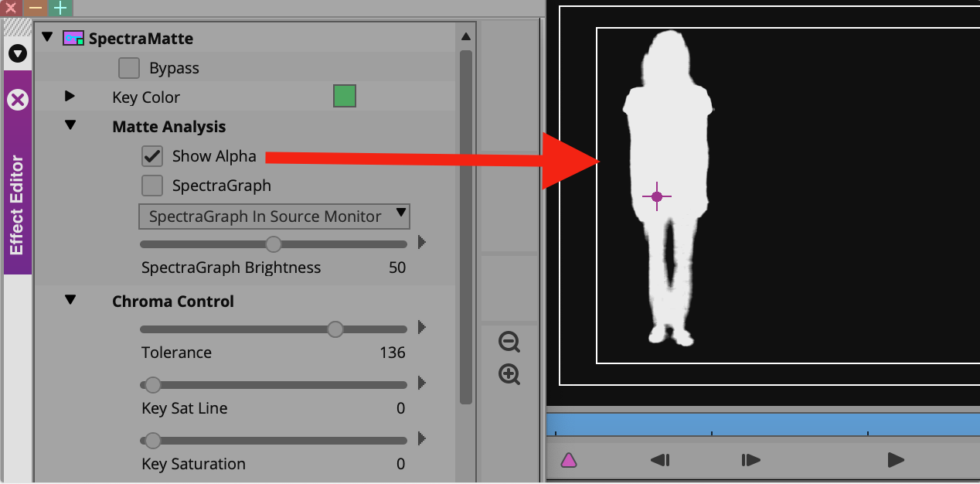This screenshot has width=980, height=484.
Task: Click the Key Sat Line slider handle
Action: 153,385
